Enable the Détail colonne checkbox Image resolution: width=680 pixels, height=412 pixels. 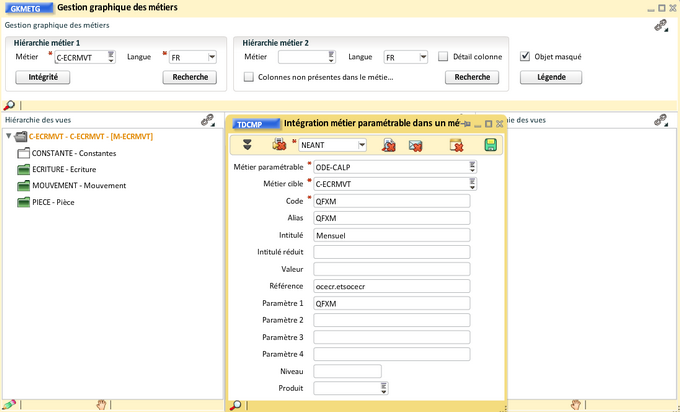click(443, 57)
